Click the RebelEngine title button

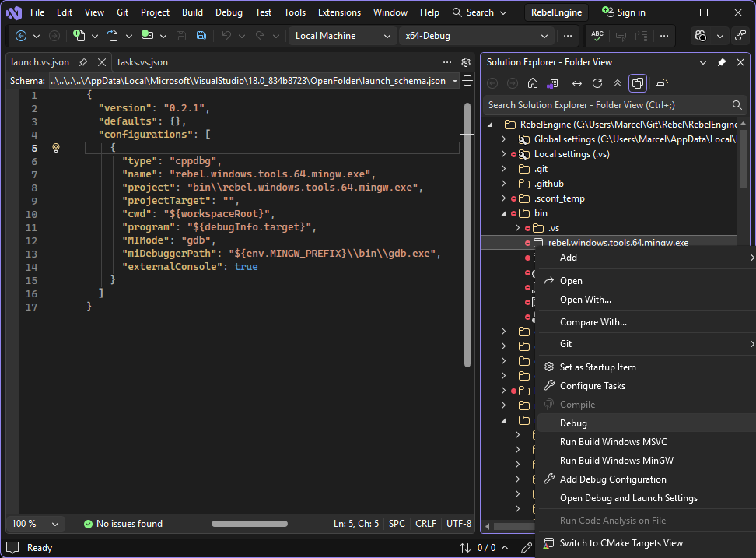(x=556, y=12)
